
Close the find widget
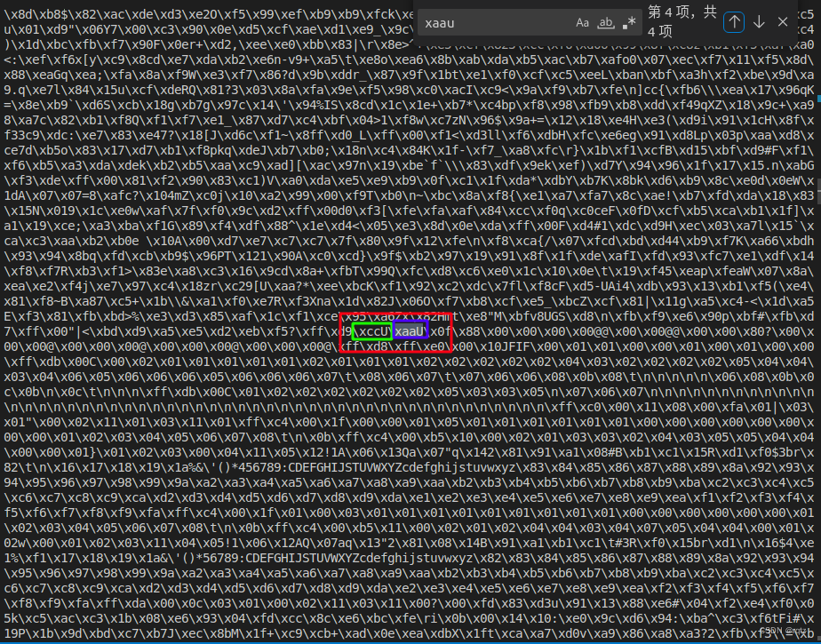point(783,22)
